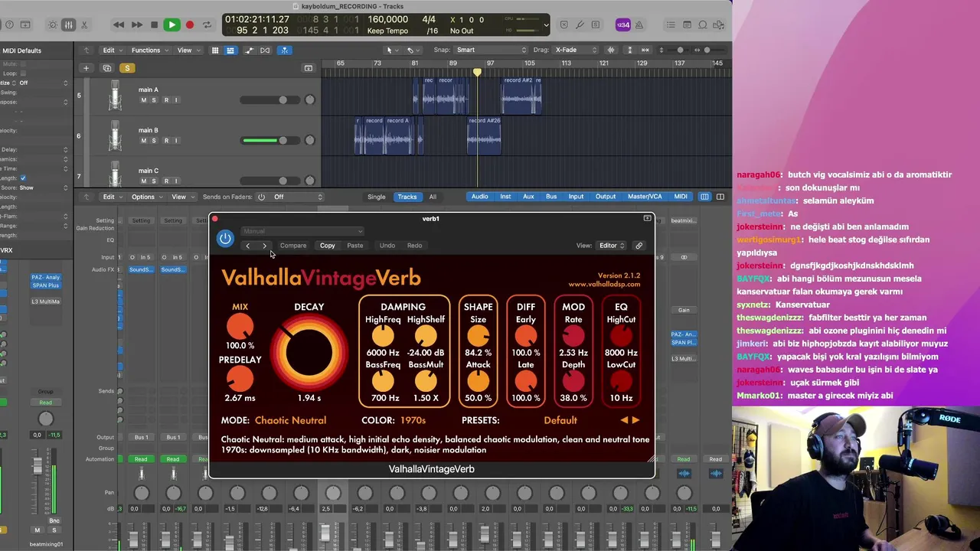This screenshot has height=551, width=980.
Task: Click the Fast Forward transport button
Action: [x=136, y=24]
